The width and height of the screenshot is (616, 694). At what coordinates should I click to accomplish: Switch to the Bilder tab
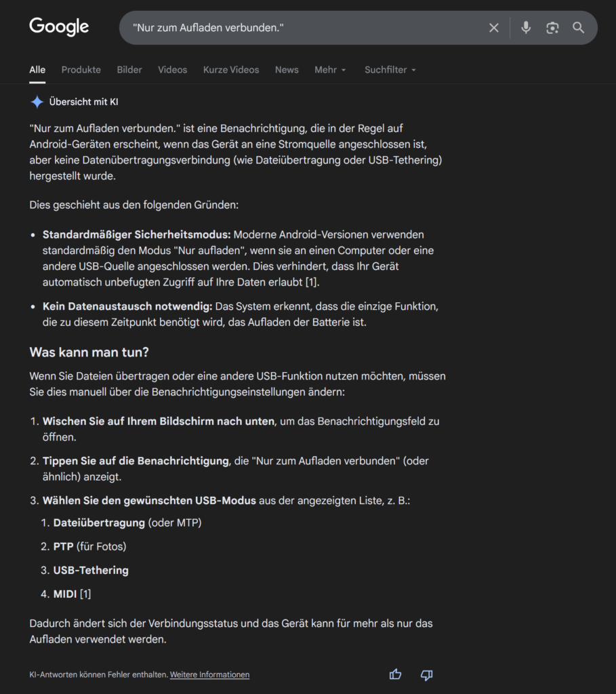[129, 70]
